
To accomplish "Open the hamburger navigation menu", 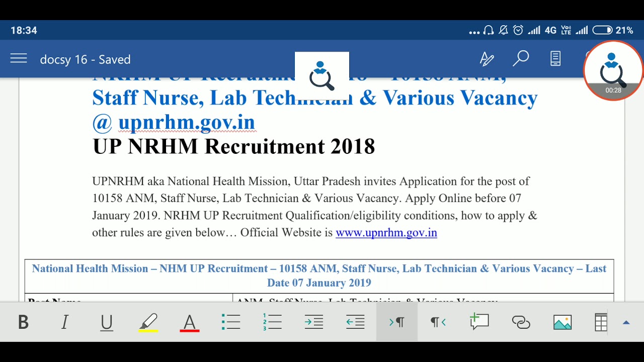I will click(x=19, y=59).
